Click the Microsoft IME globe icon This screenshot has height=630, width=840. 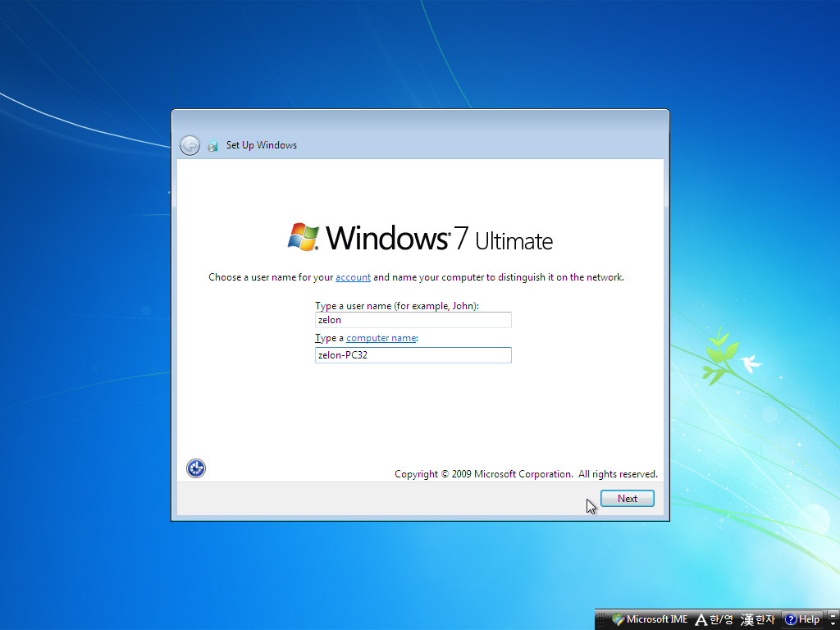619,619
